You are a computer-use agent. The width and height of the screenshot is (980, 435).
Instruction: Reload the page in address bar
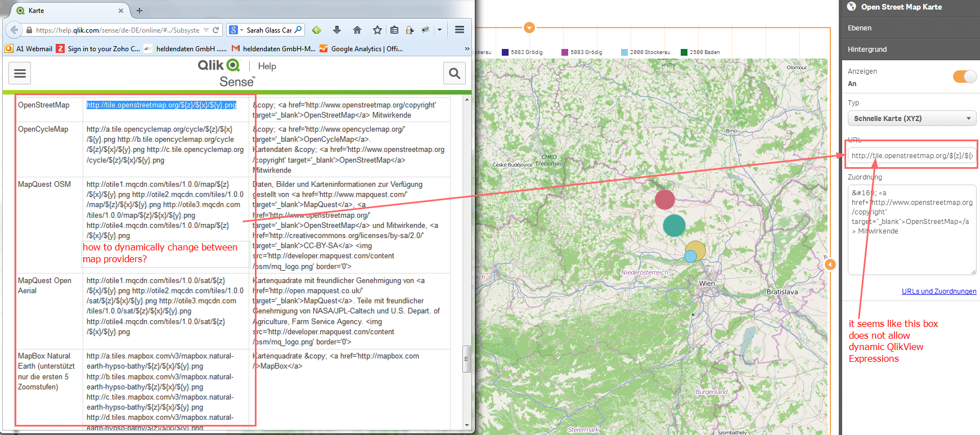point(215,30)
